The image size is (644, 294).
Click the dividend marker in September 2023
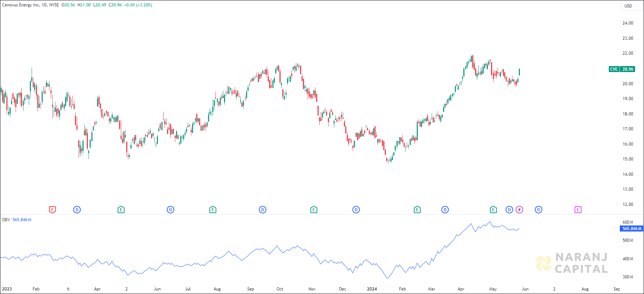262,210
